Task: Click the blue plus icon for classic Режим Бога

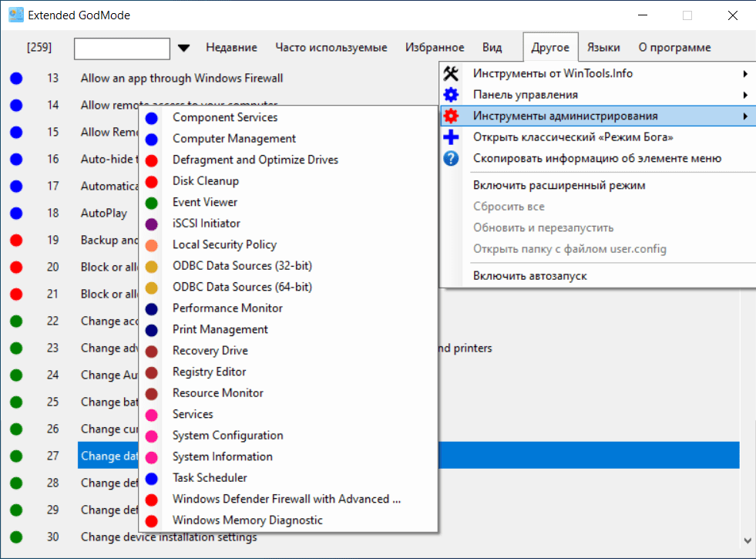Action: click(451, 137)
